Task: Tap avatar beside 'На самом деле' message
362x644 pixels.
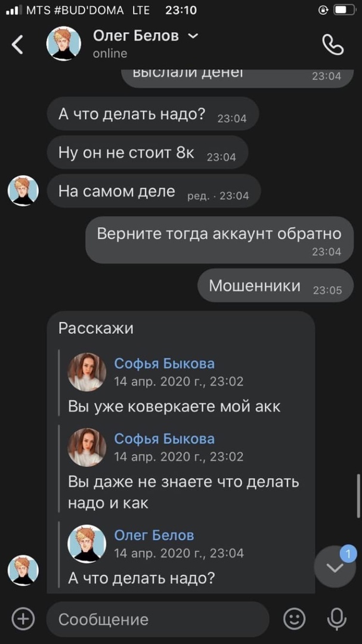Action: 23,191
